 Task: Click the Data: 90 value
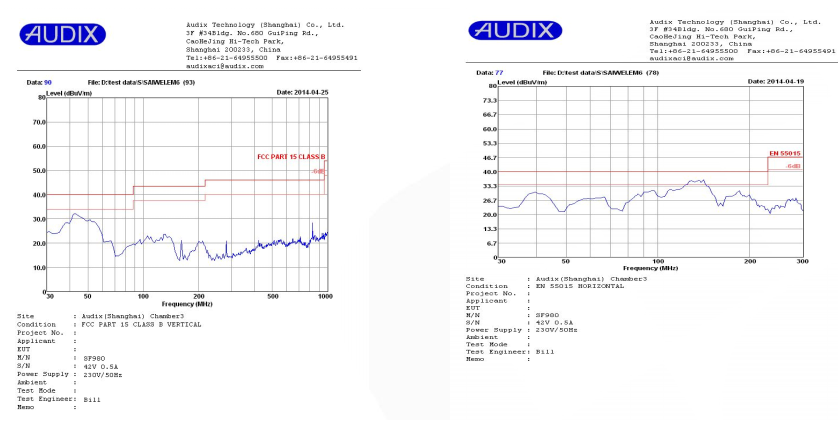pos(47,82)
